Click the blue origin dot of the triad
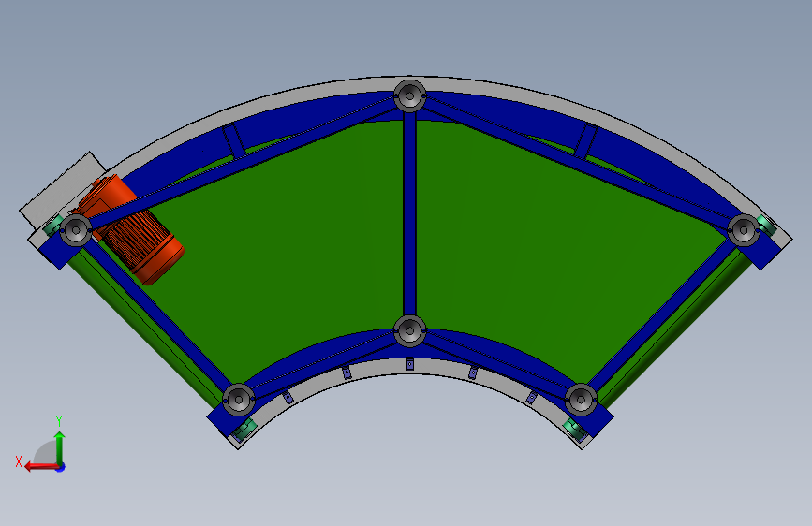812x526 pixels. point(61,467)
